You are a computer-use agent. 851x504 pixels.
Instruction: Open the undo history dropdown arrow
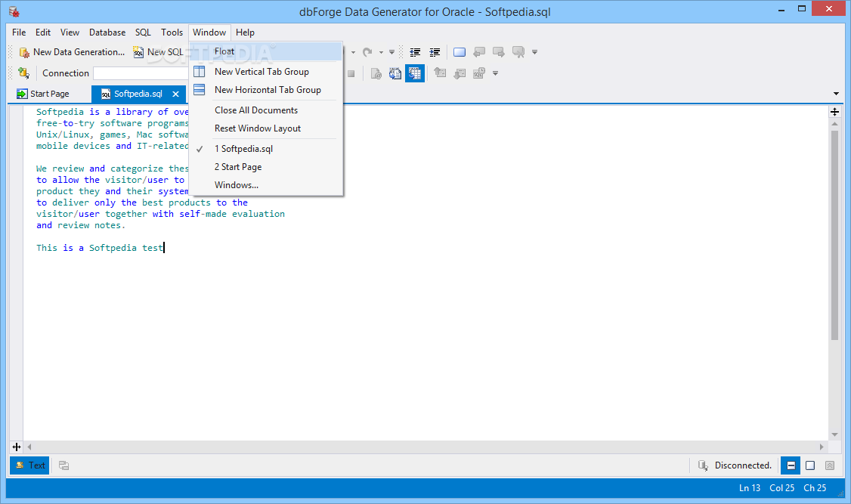coord(353,53)
